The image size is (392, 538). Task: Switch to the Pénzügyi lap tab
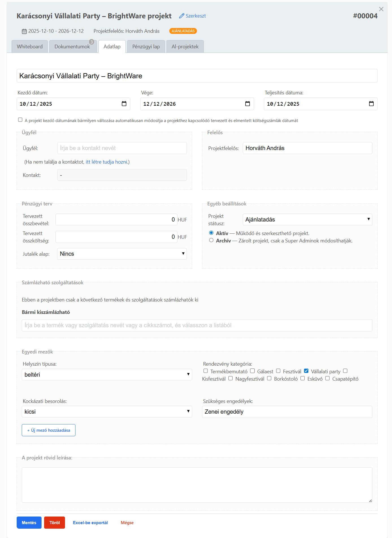(x=146, y=47)
